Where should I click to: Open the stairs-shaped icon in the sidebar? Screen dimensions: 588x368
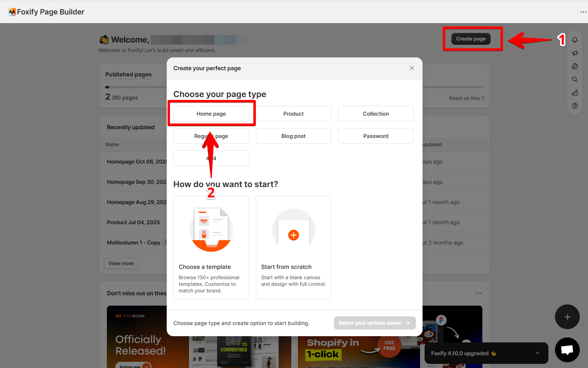click(x=575, y=93)
